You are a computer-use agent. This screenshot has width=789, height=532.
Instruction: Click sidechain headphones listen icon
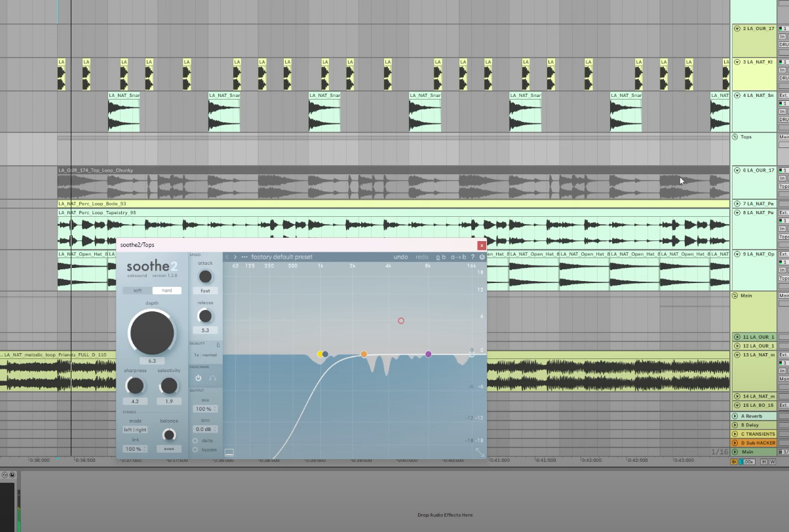[212, 378]
